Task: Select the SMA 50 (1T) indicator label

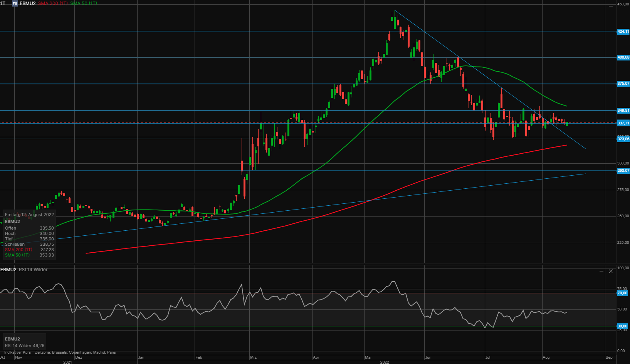Action: (x=84, y=3)
